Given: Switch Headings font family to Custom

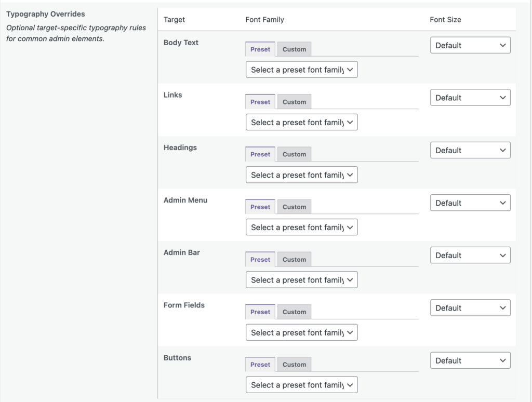Looking at the screenshot, I should [294, 154].
